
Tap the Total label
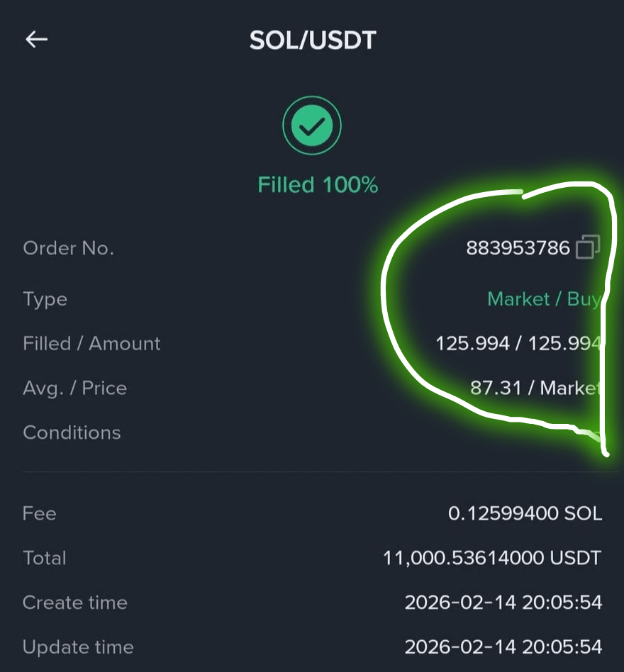coord(45,558)
